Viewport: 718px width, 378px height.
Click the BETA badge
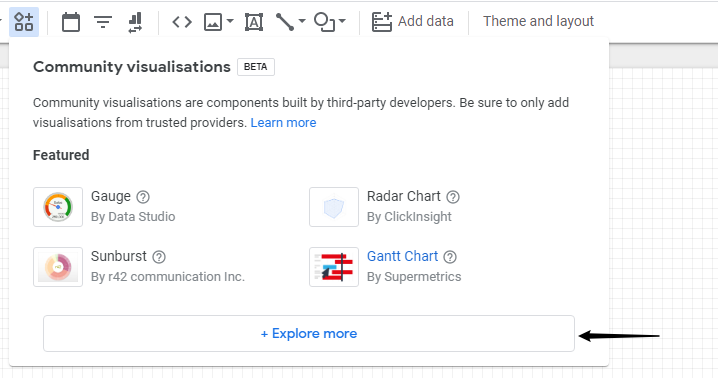tap(256, 67)
